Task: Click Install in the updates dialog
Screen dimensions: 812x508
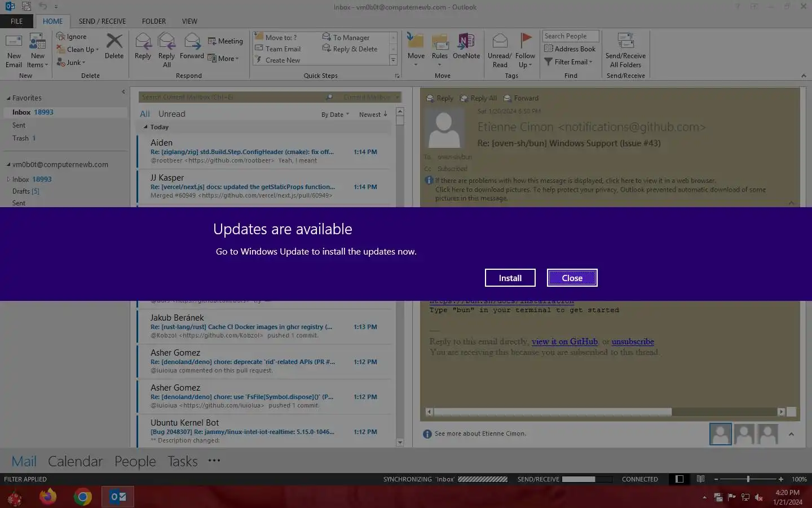Action: pos(510,278)
